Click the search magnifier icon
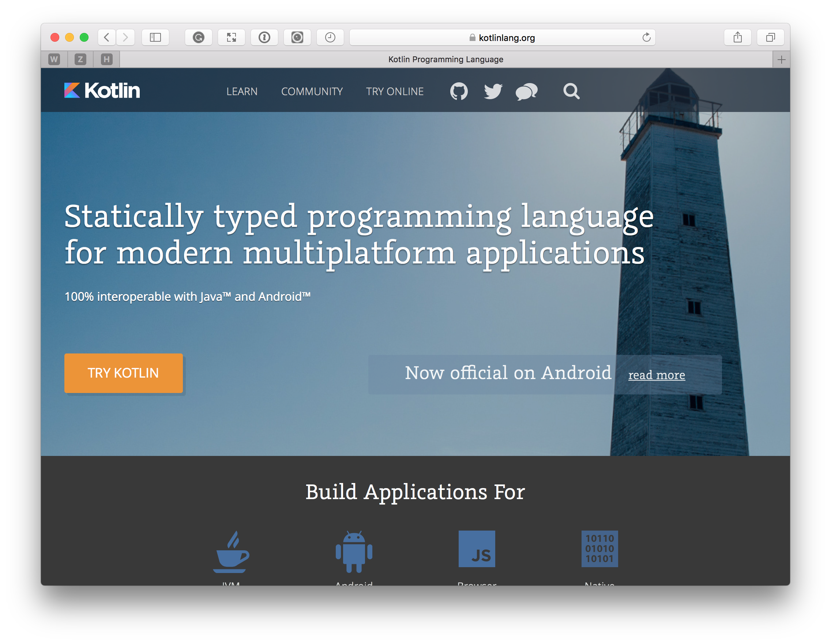The image size is (831, 644). coord(571,91)
